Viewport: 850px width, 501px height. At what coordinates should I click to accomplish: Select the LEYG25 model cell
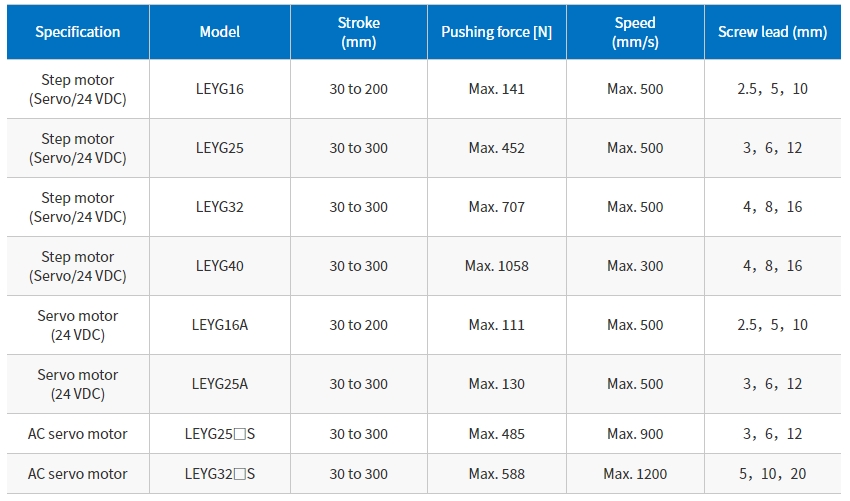[x=220, y=148]
